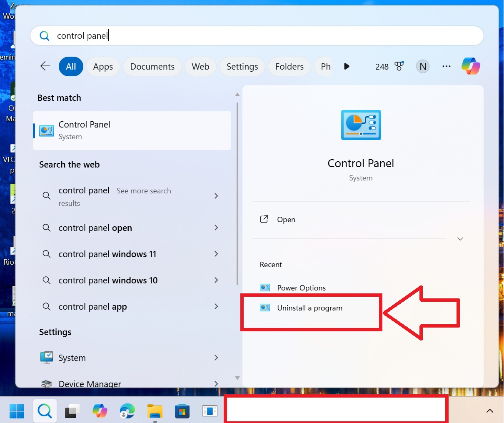Open the rewards points trophy icon
The height and width of the screenshot is (423, 504).
(x=399, y=66)
